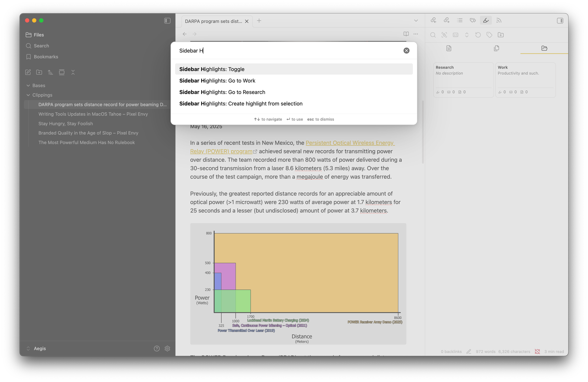588x382 pixels.
Task: Switch to the all notes highlights tab
Action: pos(497,48)
